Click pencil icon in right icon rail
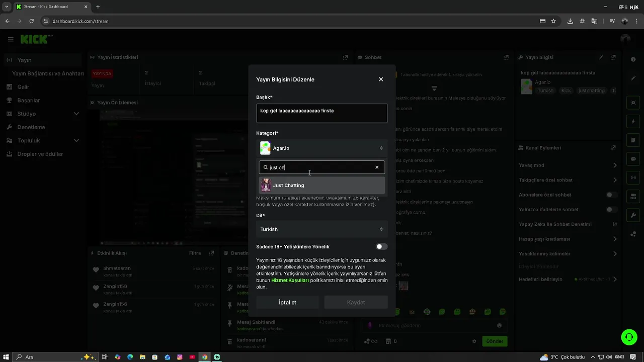The image size is (644, 362). (633, 78)
